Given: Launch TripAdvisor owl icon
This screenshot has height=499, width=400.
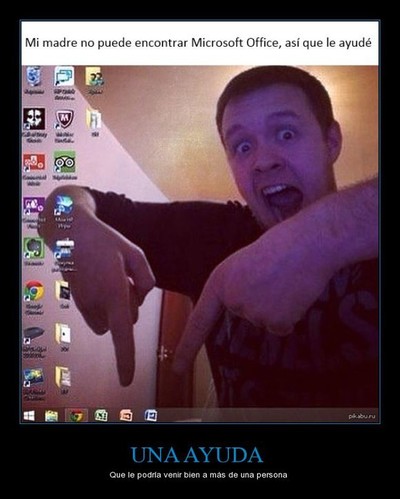Looking at the screenshot, I should point(65,162).
